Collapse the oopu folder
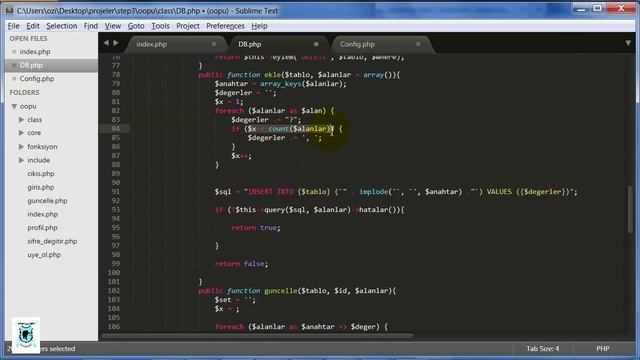Viewport: 640px width, 360px height. (14, 106)
